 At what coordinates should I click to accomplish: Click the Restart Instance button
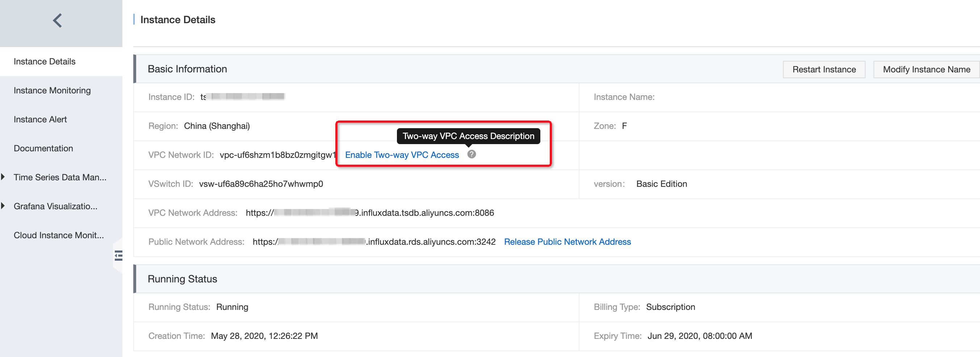824,69
